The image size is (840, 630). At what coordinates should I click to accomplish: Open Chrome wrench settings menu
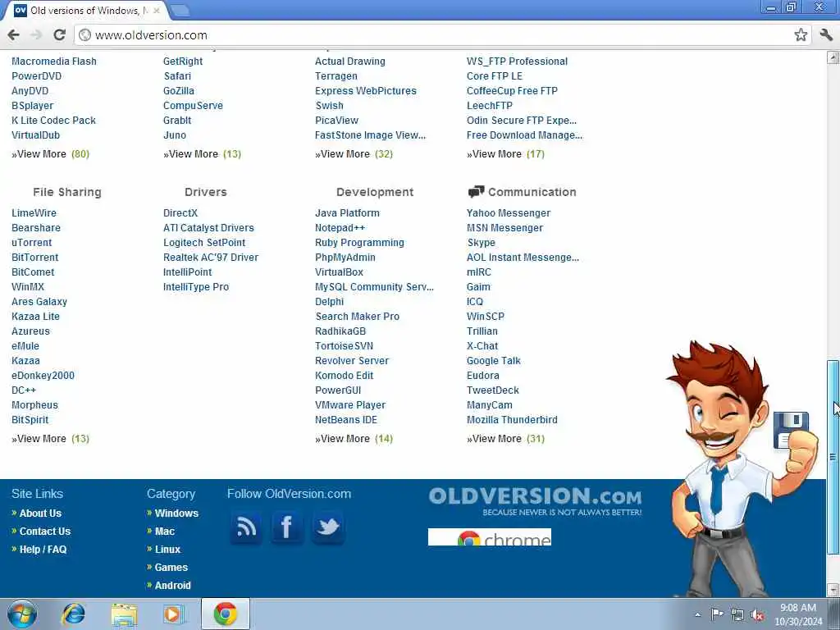point(825,34)
